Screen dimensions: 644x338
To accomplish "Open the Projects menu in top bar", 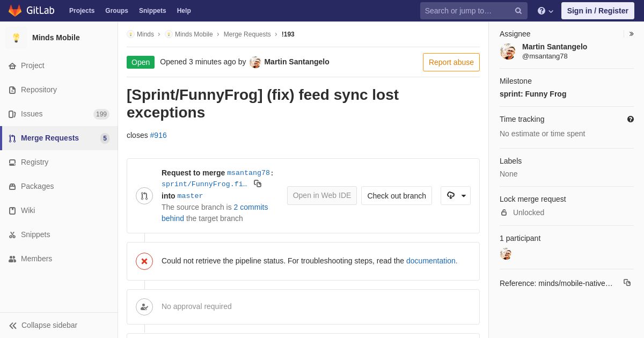I will coord(82,11).
